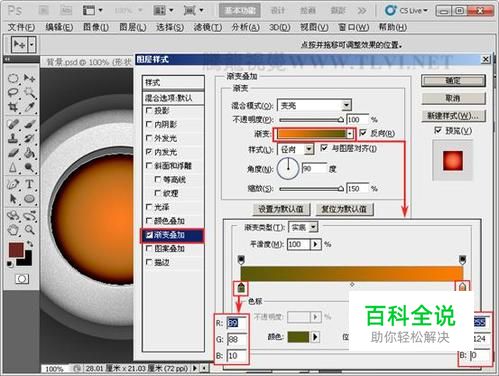The image size is (499, 376).
Task: Select the Clone Stamp tool
Action: [13, 138]
